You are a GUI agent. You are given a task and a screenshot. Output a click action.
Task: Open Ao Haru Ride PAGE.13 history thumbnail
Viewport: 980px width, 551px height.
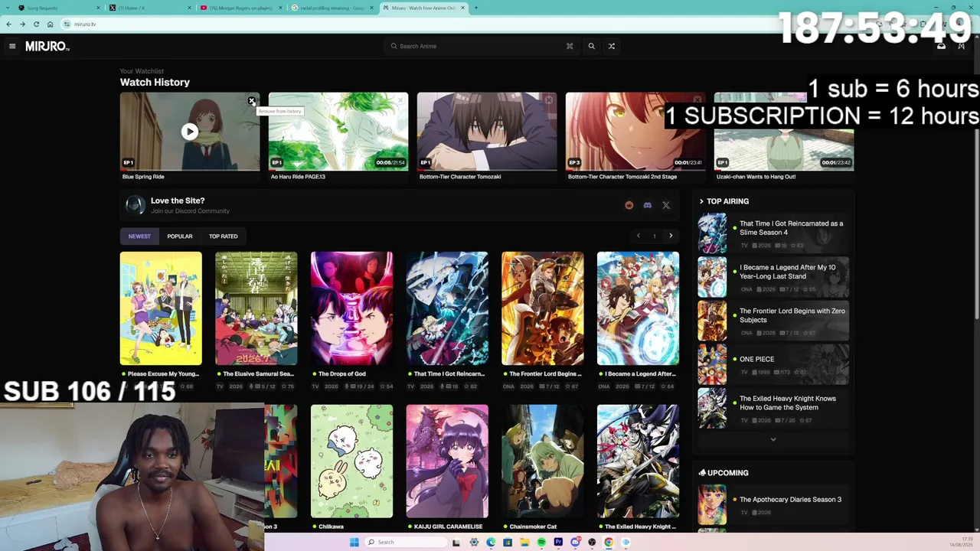tap(338, 132)
